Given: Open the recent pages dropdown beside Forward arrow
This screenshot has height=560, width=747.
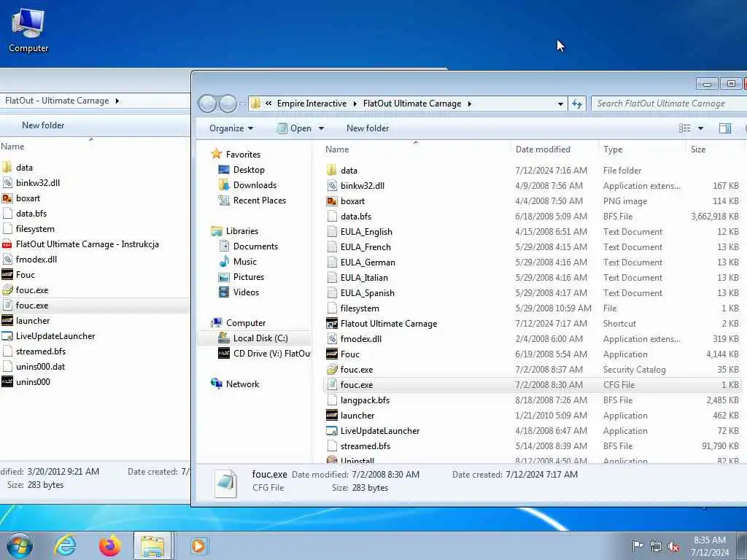Looking at the screenshot, I should (x=242, y=104).
